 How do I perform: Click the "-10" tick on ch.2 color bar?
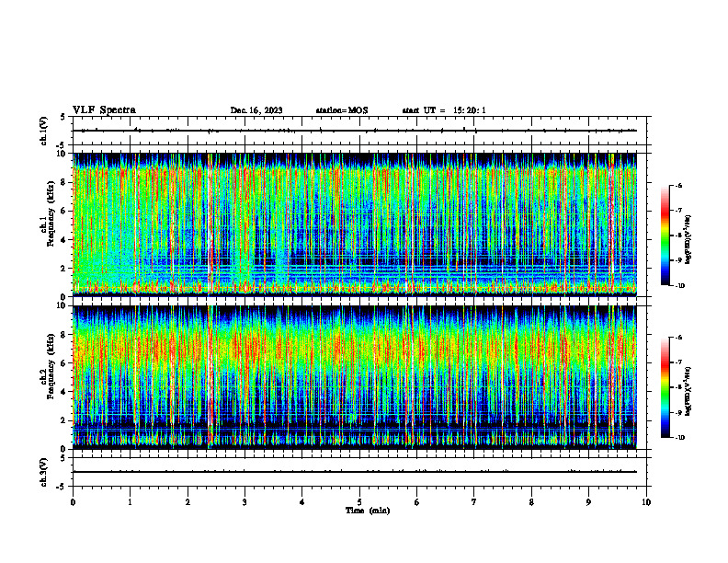click(x=679, y=438)
